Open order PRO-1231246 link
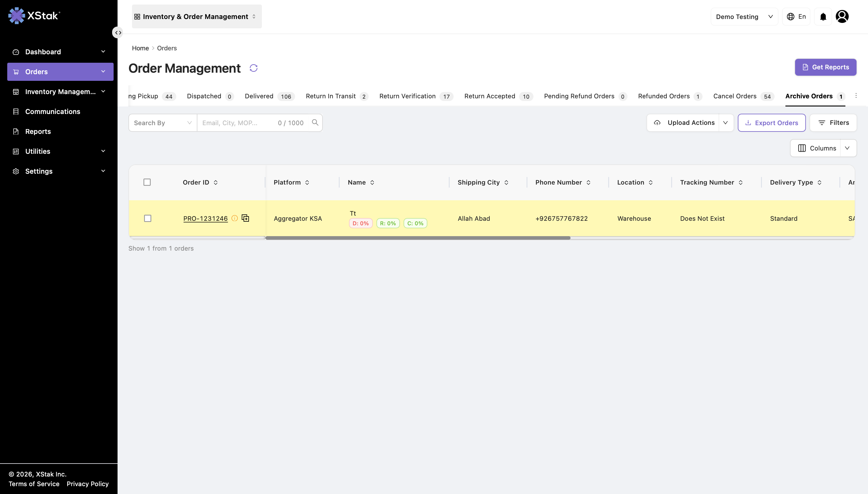This screenshot has width=868, height=494. click(206, 218)
